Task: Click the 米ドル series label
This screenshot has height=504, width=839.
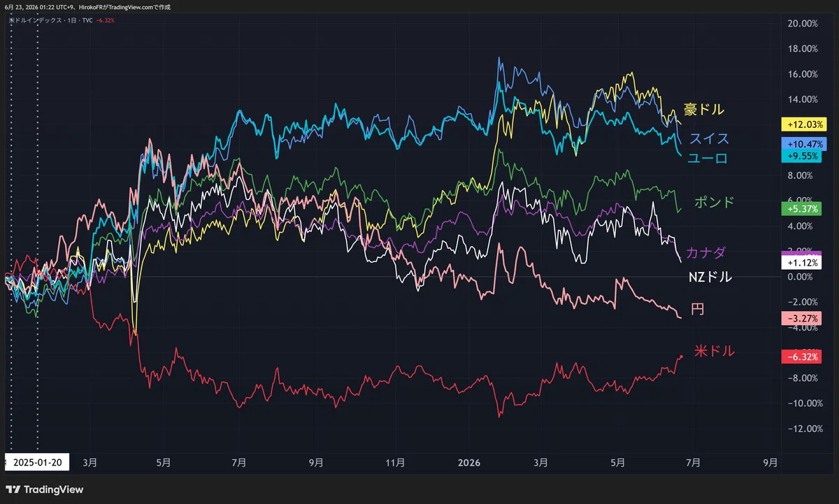Action: click(715, 351)
